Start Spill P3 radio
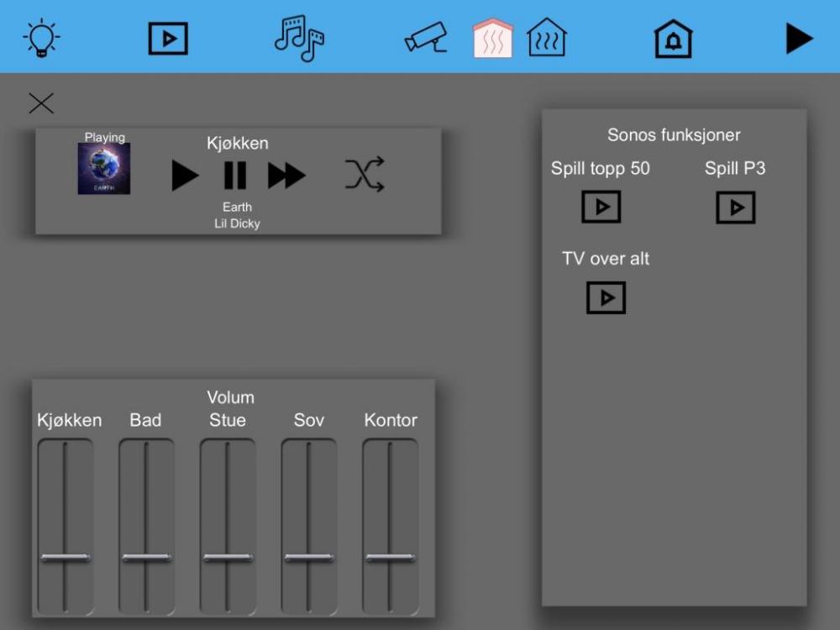 point(736,207)
